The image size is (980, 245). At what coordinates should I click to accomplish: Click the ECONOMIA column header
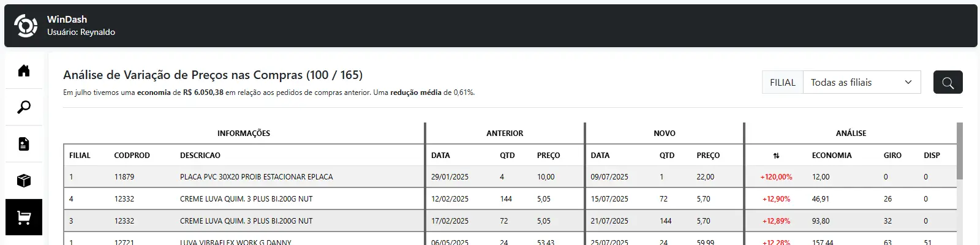click(831, 156)
